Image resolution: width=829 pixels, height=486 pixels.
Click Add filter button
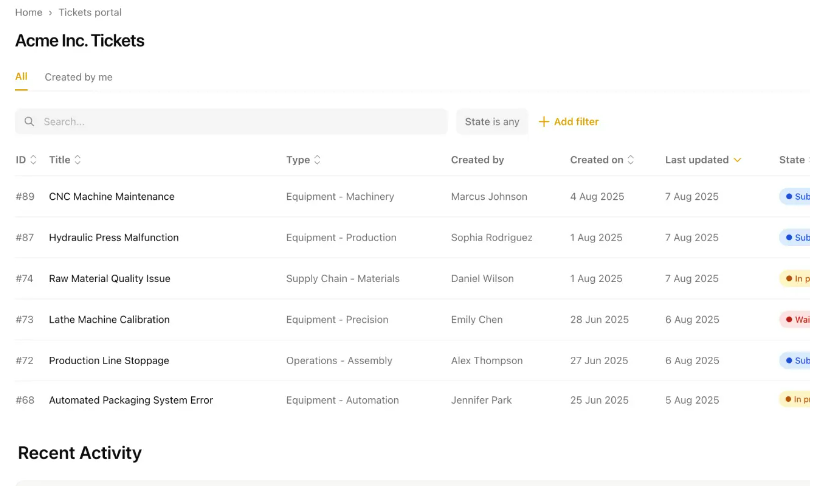coord(568,122)
